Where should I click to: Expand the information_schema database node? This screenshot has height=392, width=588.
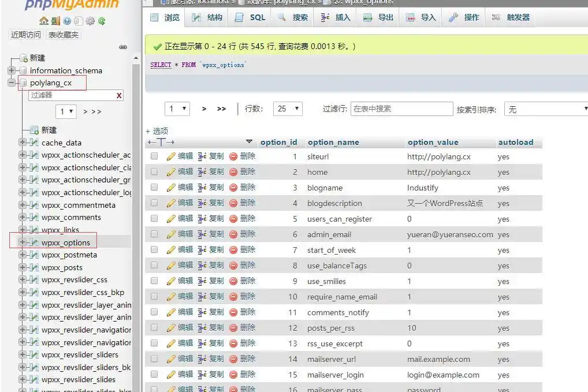point(12,70)
